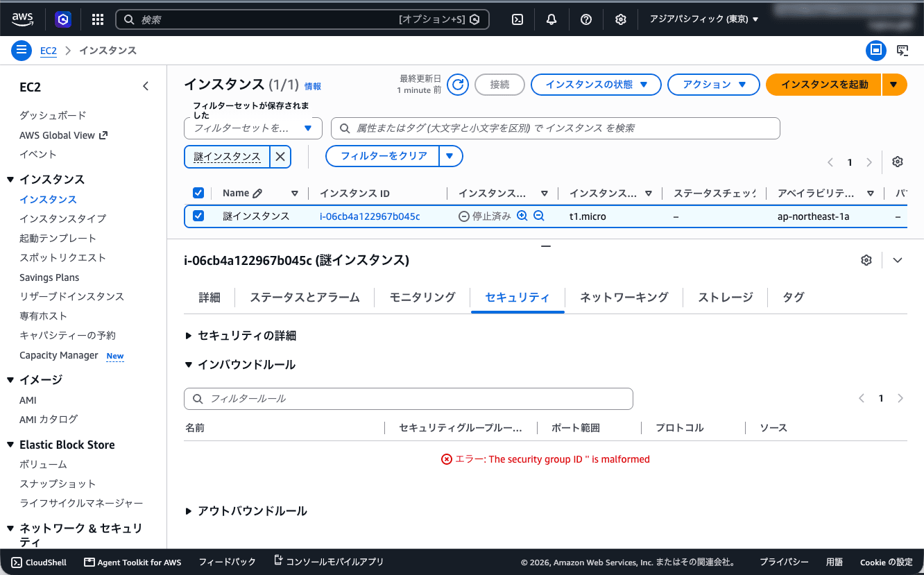Click the EC2 breadcrumb link
The image size is (924, 575).
tap(48, 51)
